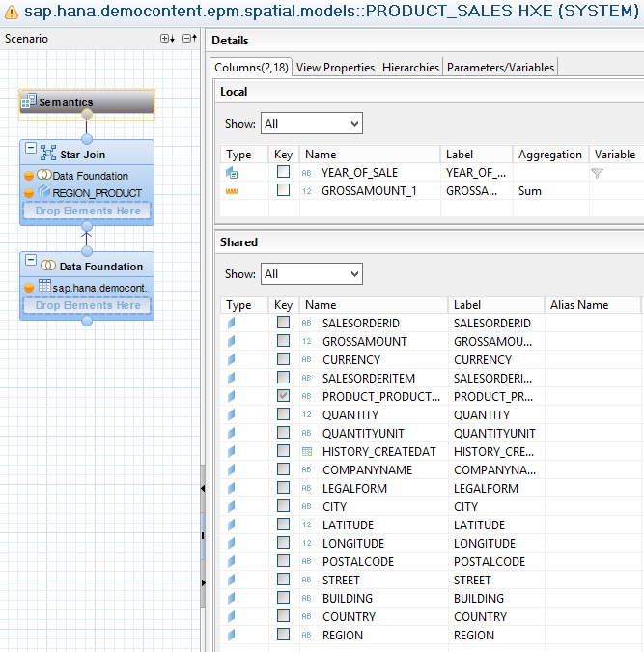Screen dimensions: 644x652
Task: Select the REGION_PRODUCT element
Action: (97, 193)
